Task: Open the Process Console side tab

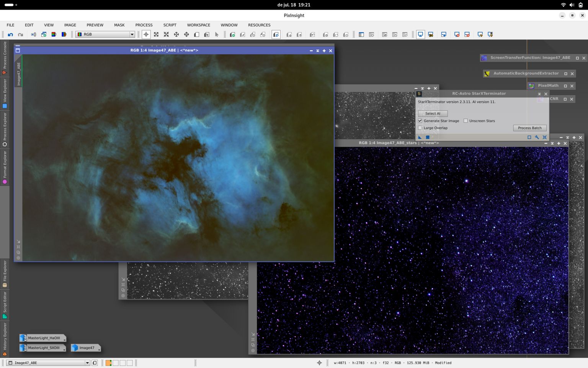Action: tap(5, 58)
